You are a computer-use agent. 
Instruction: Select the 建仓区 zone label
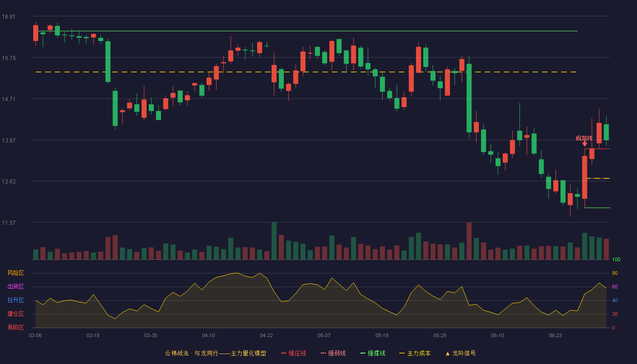pyautogui.click(x=15, y=314)
